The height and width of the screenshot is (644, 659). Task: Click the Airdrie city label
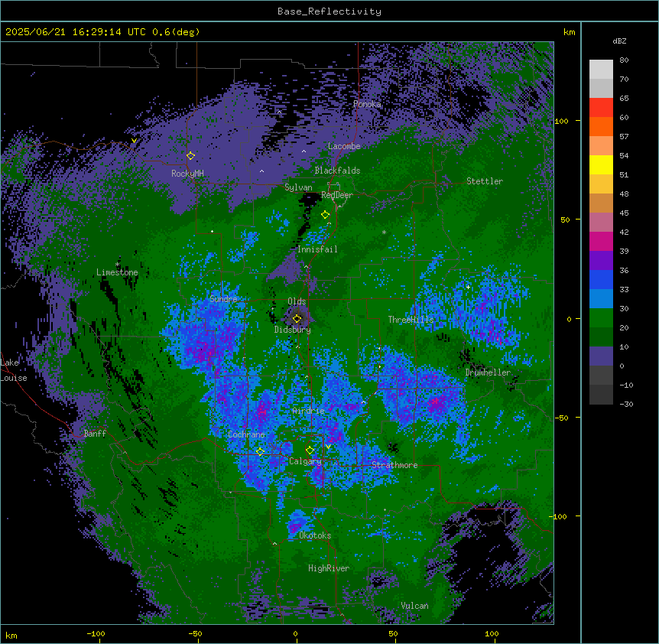click(x=309, y=411)
